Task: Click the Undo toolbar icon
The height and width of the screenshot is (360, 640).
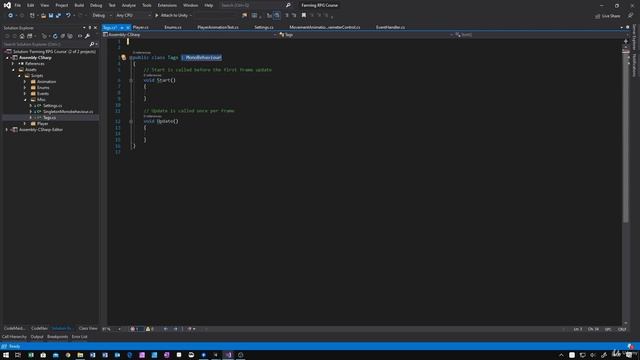Action: pyautogui.click(x=68, y=16)
